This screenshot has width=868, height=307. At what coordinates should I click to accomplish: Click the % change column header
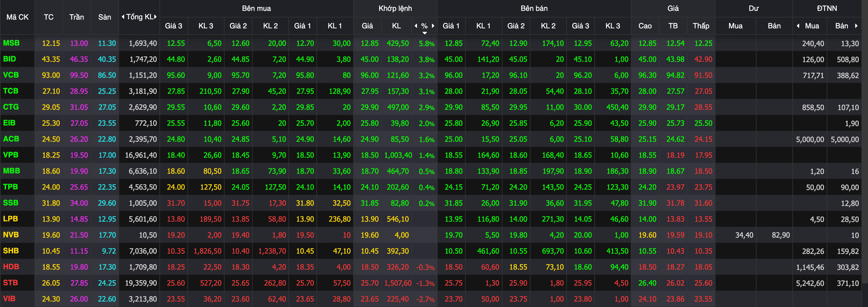pos(424,26)
